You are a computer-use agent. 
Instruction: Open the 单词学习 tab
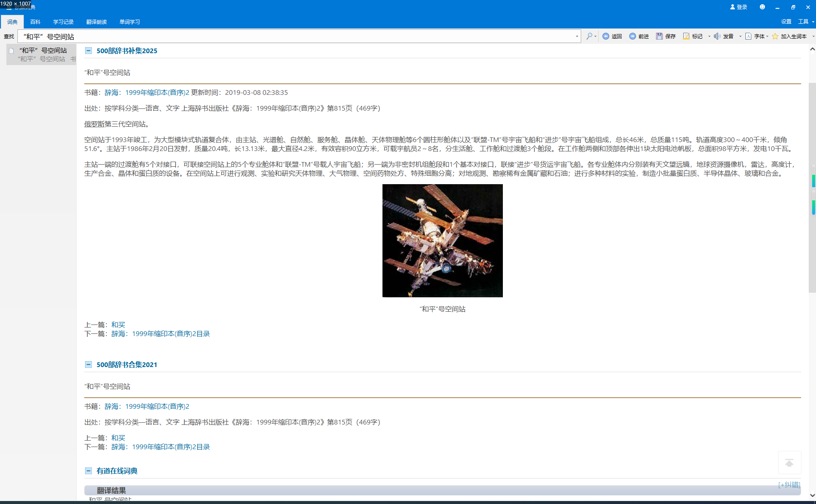(x=130, y=22)
